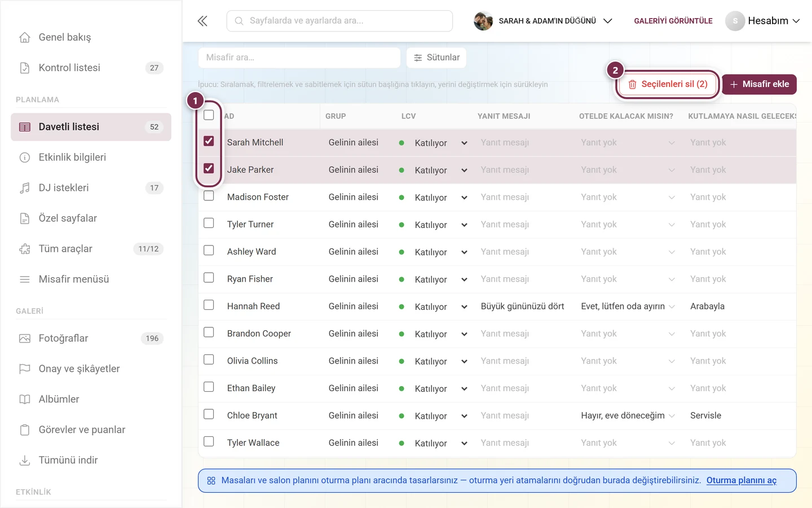Viewport: 812px width, 508px height.
Task: Select the Hannah Reed row checkbox
Action: (x=209, y=305)
